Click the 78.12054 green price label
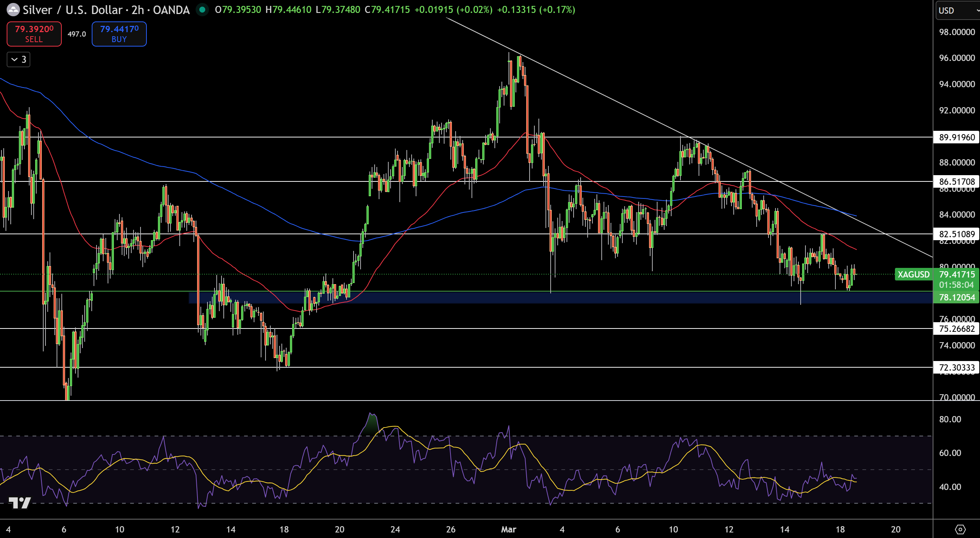This screenshot has height=538, width=980. [x=956, y=297]
